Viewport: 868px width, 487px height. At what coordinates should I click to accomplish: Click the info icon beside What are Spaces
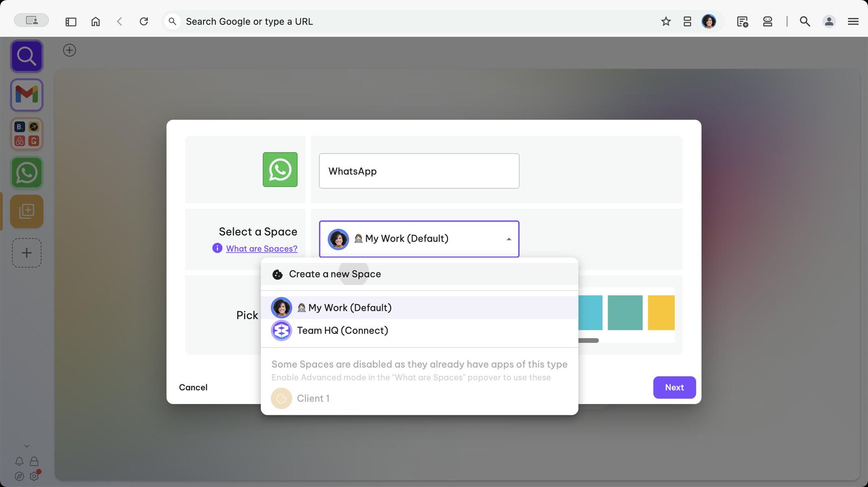218,248
